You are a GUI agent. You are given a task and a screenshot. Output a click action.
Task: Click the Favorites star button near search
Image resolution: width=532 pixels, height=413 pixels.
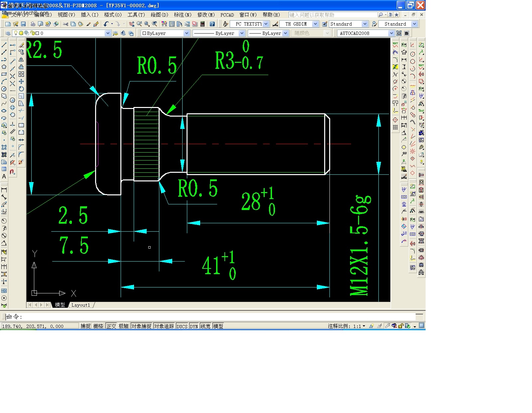pyautogui.click(x=396, y=15)
